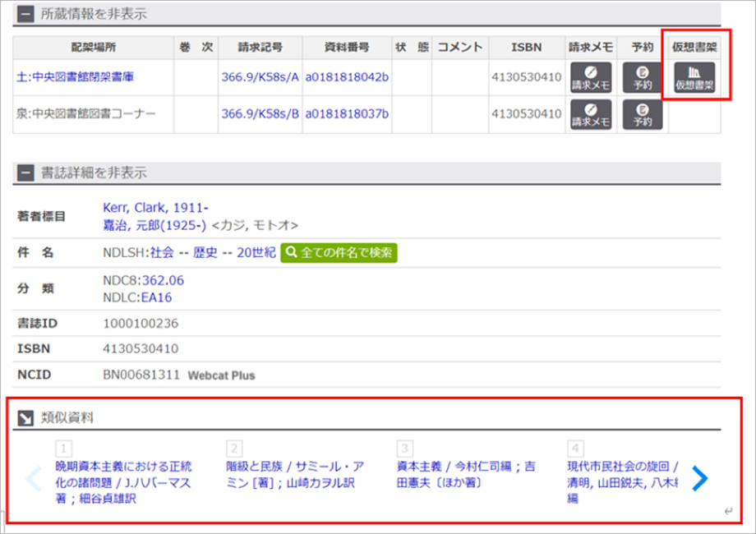
Task: Select NDC8 classification 362.06 link
Action: (x=163, y=280)
